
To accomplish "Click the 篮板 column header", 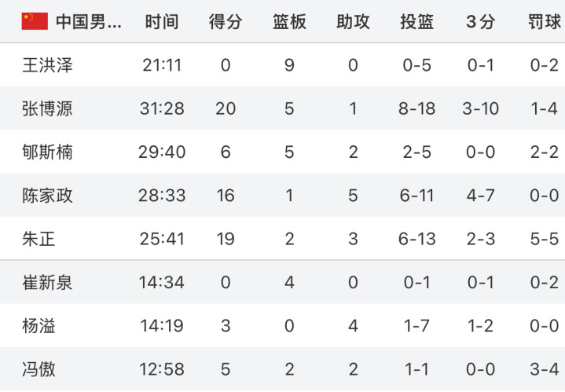I will (x=289, y=22).
